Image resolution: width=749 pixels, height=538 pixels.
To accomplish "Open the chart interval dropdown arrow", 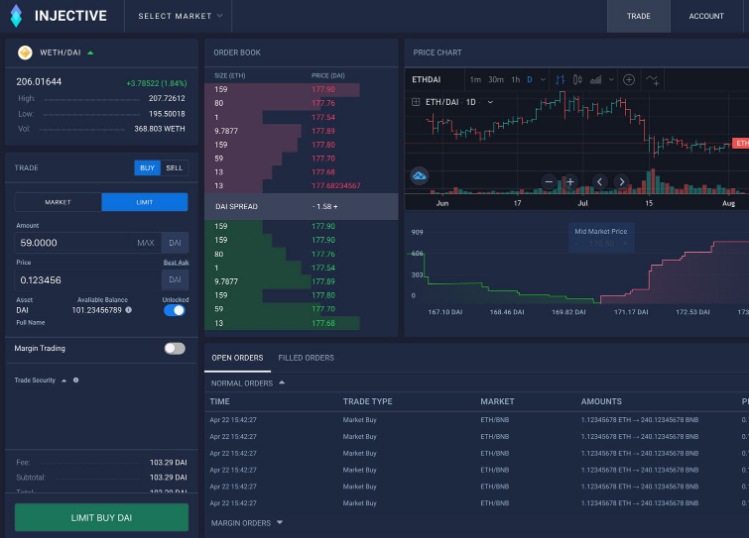I will [543, 80].
